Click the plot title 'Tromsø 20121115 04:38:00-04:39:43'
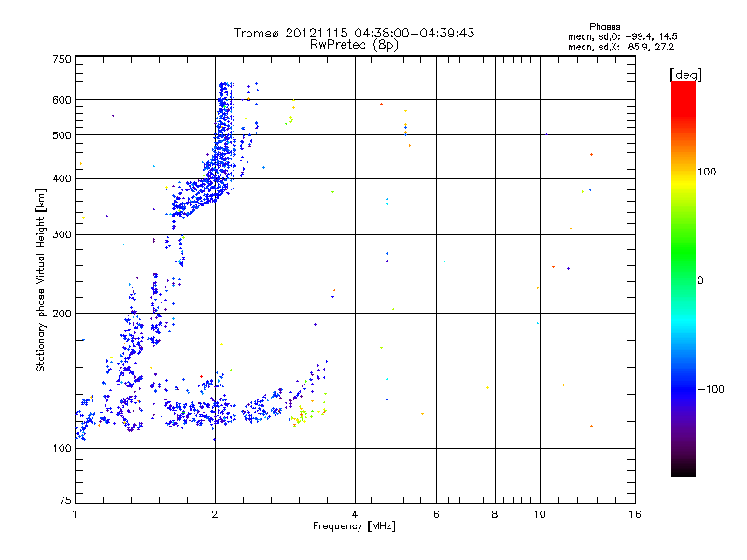The image size is (747, 560). (354, 33)
